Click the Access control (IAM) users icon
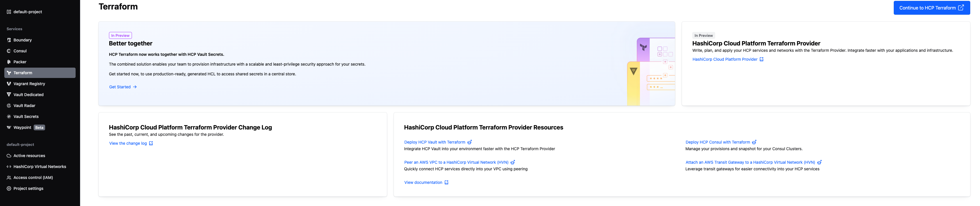This screenshot has height=206, width=980. (x=9, y=178)
